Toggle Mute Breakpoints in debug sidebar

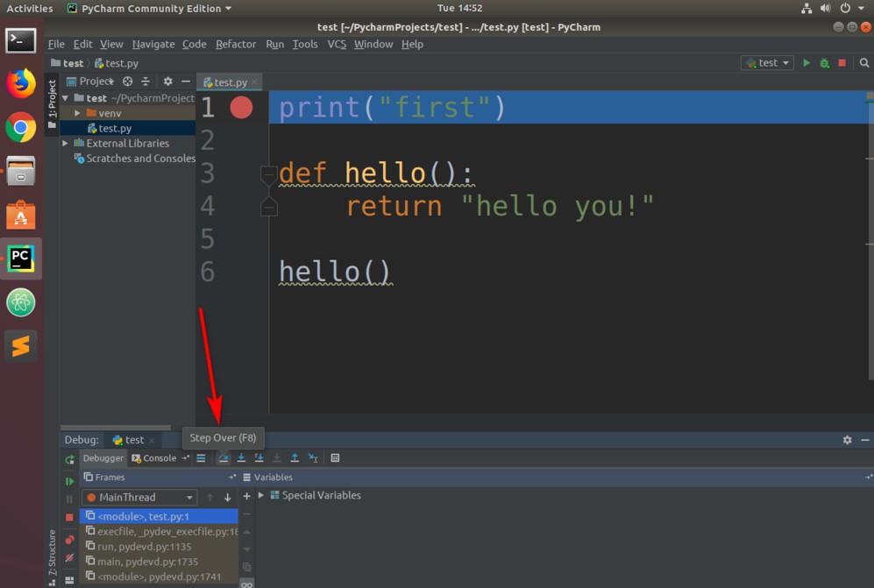click(x=69, y=558)
